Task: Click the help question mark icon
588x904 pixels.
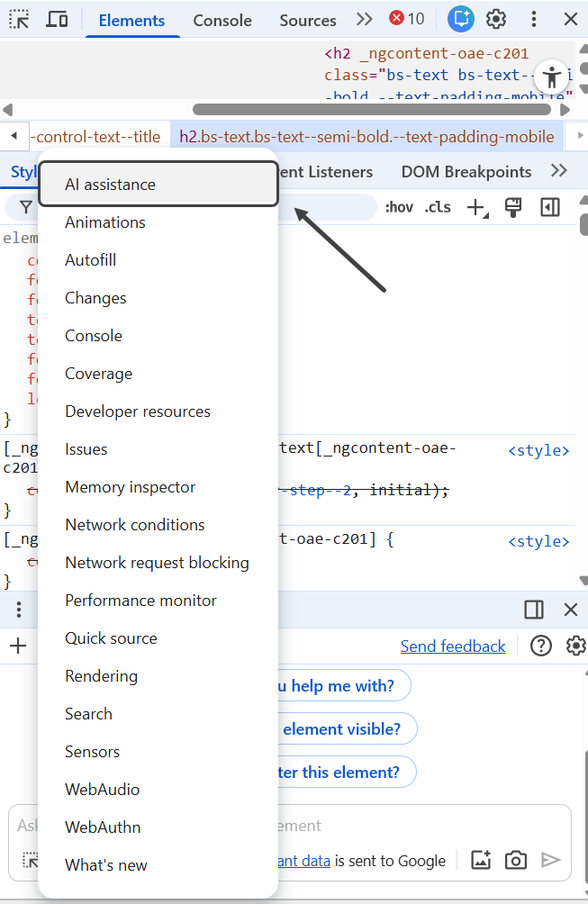Action: [540, 646]
